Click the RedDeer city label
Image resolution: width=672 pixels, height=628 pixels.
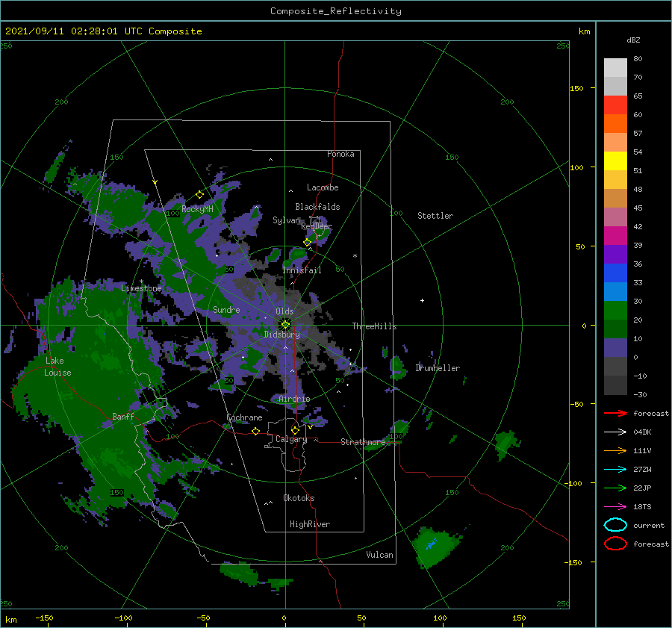click(x=317, y=226)
